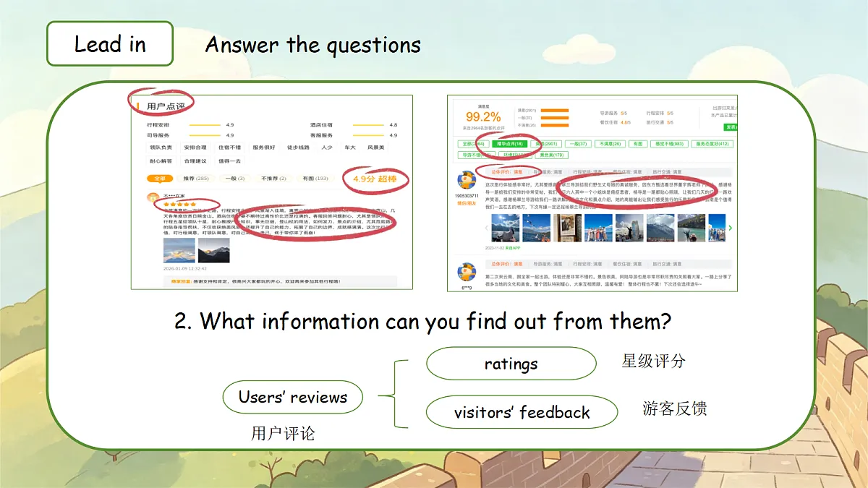Click the avatar of user 1905303711
This screenshot has height=488, width=868.
tap(467, 180)
